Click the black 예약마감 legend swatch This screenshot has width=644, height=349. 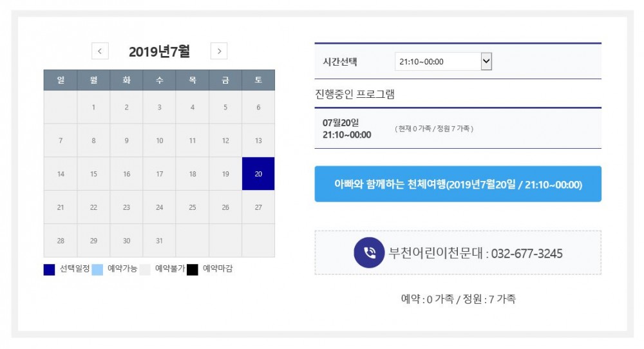(193, 269)
